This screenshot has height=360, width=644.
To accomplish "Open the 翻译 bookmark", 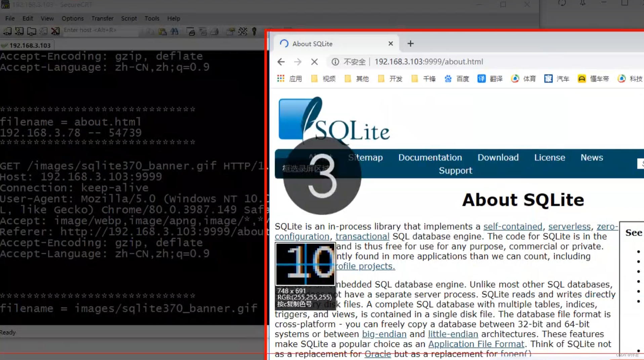I will (x=490, y=79).
